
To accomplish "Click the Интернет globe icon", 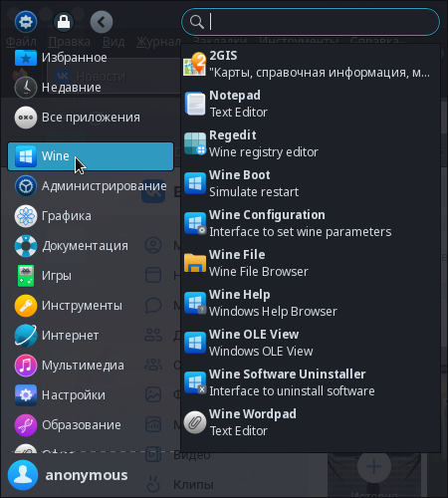I will (x=26, y=336).
